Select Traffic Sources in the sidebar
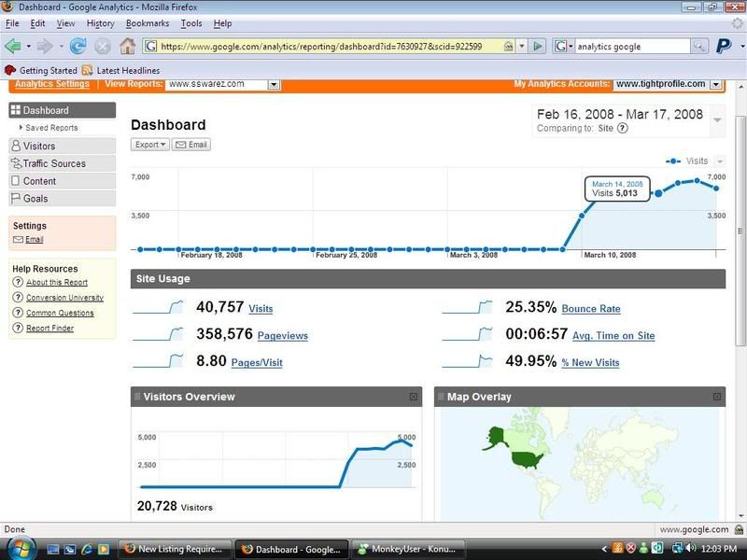Screen dimensions: 747x560 pos(54,163)
